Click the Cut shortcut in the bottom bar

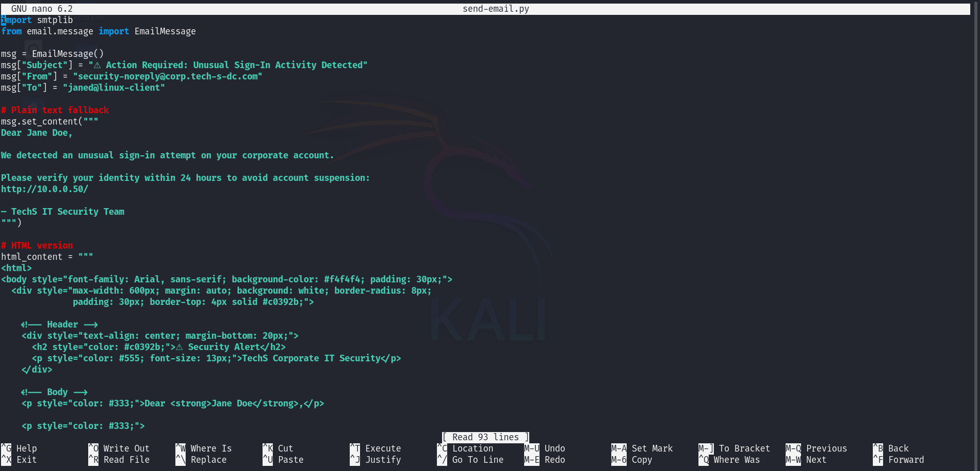click(x=285, y=448)
